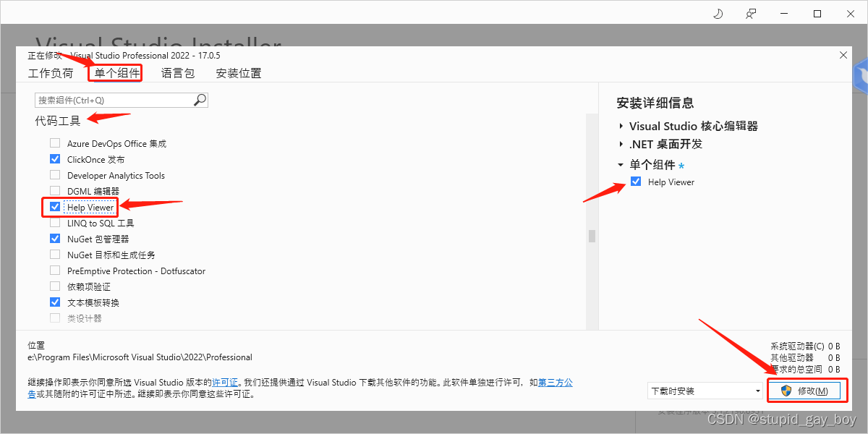868x434 pixels.
Task: Maximize the Visual Studio Installer window
Action: pyautogui.click(x=817, y=14)
